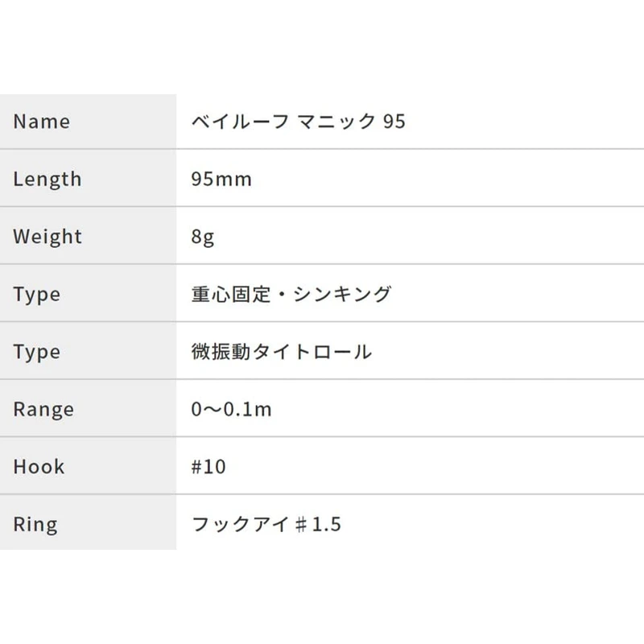Viewport: 644px width, 644px height.
Task: Click the Weight label cell
Action: pos(47,237)
